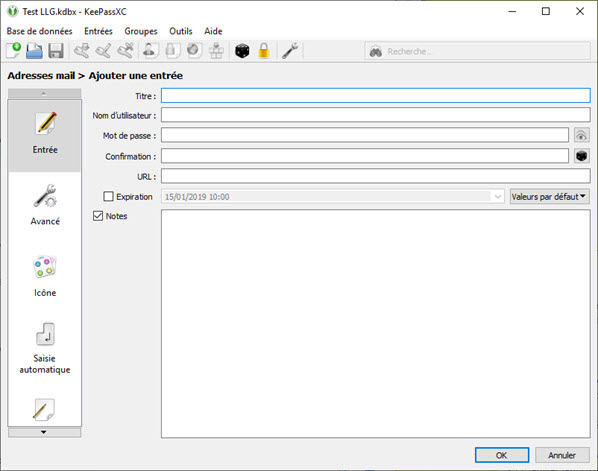Open the Outils menu
Screen dimensions: 598x471
coord(181,31)
